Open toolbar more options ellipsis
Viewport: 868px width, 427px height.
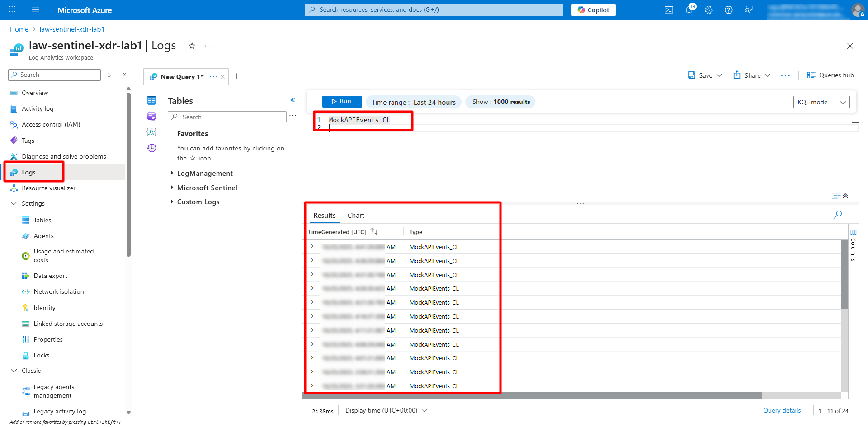pos(785,75)
